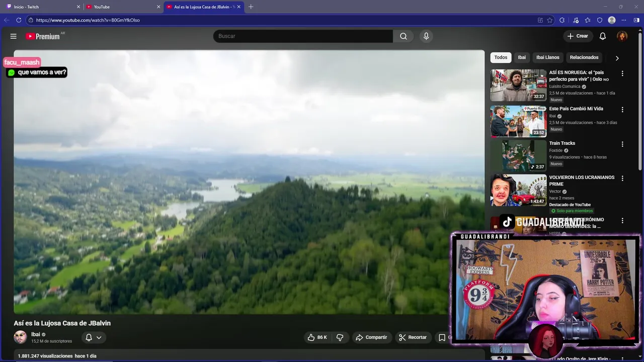Open the YouTube account avatar menu
644x362 pixels.
pos(622,36)
